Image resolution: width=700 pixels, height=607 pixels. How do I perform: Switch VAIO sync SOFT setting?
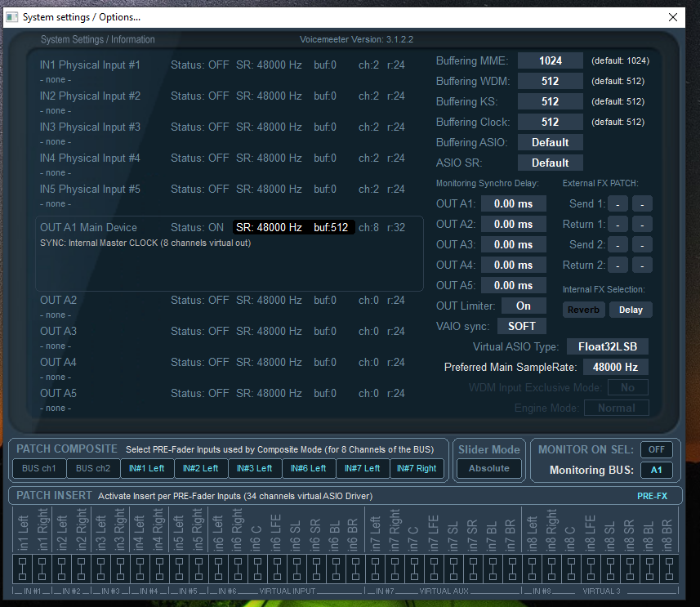click(x=521, y=327)
